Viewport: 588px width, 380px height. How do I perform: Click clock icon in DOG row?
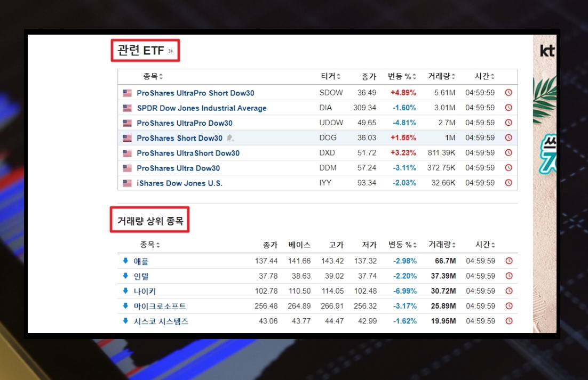tap(508, 138)
